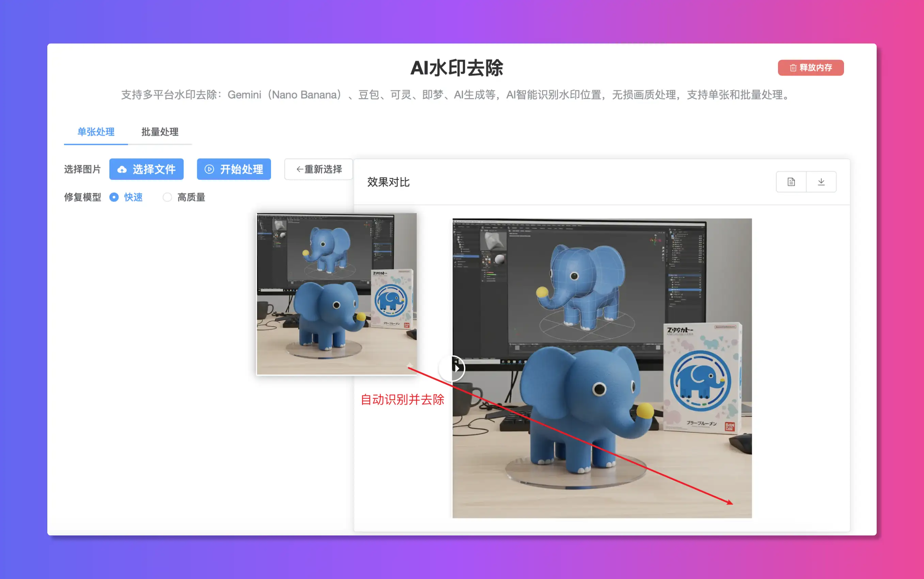Click the play circle icon on 开始处理
Viewport: 924px width, 579px height.
pos(209,169)
